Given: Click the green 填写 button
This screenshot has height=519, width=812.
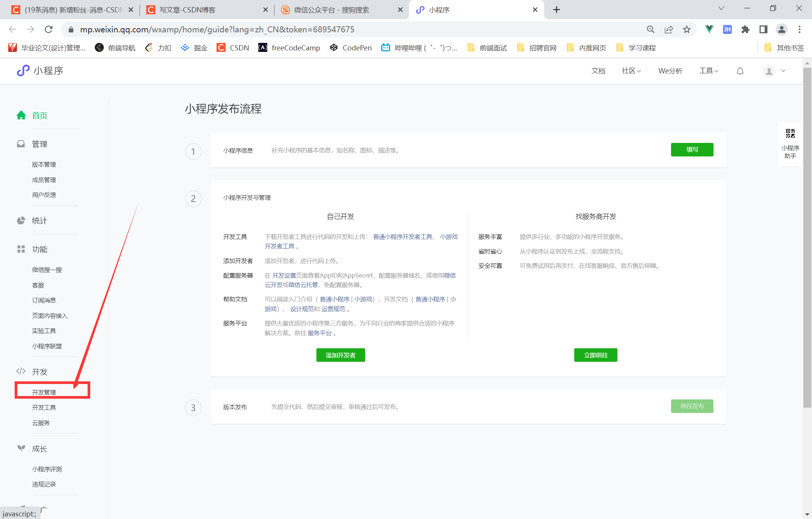Looking at the screenshot, I should pyautogui.click(x=692, y=149).
